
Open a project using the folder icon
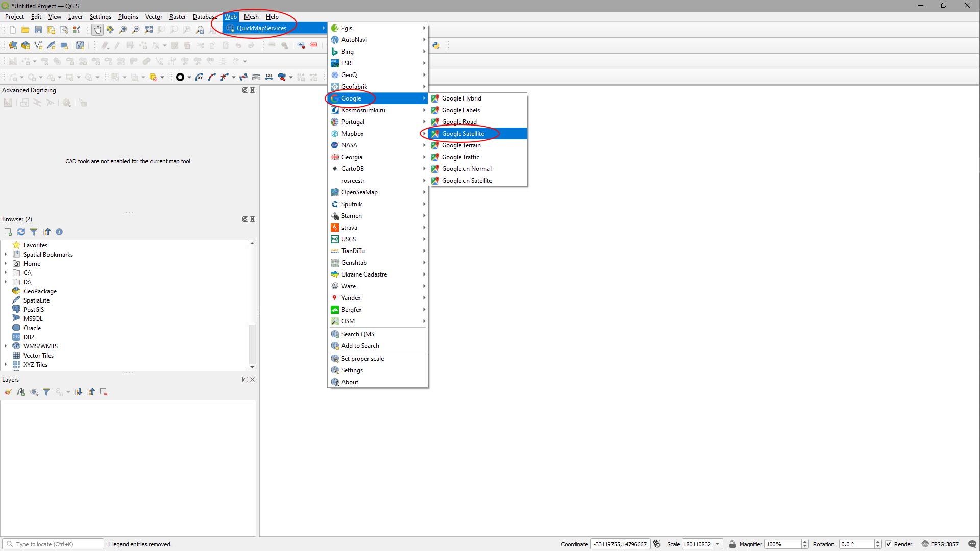25,30
